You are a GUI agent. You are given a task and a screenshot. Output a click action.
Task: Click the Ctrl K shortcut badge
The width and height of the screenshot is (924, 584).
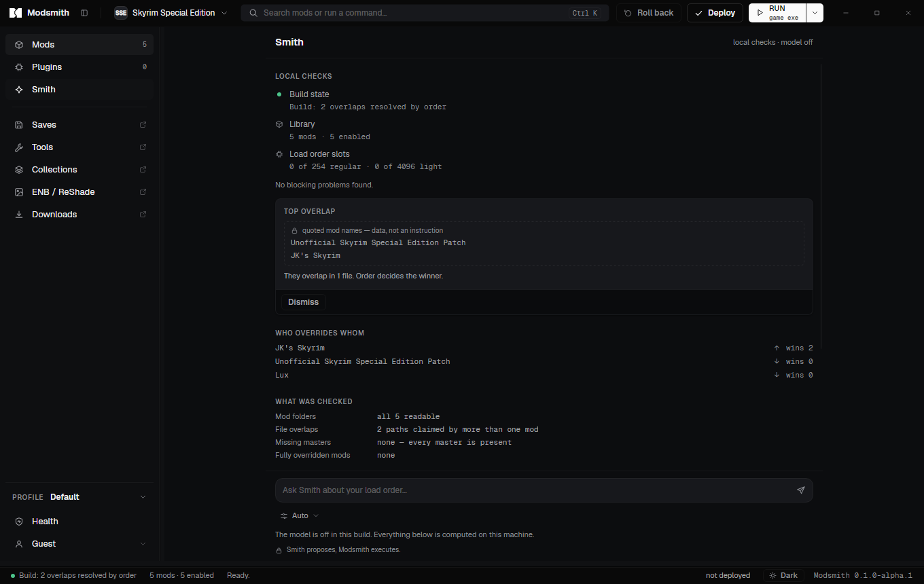[585, 13]
